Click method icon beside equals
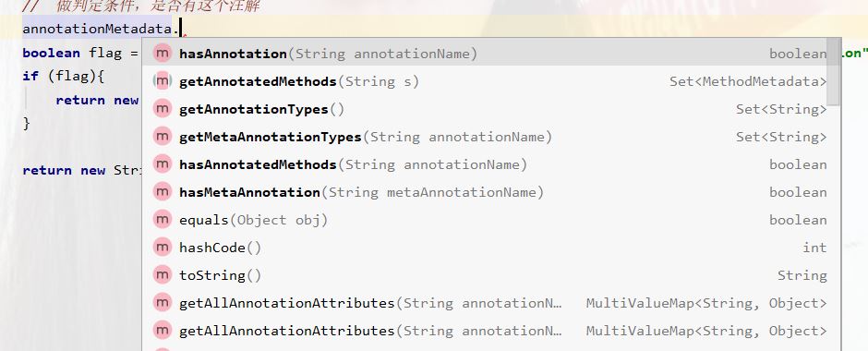The image size is (868, 351). [163, 219]
